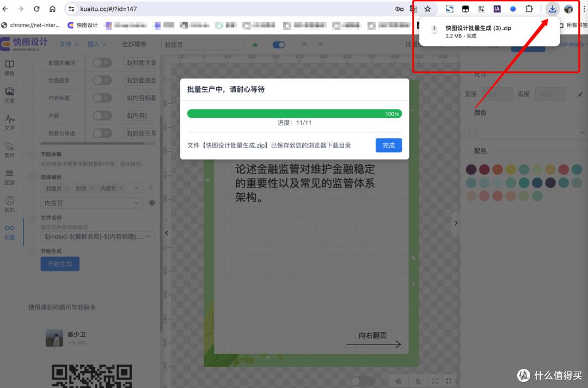Viewport: 588px width, 388px height.
Task: Toggle the 封面关键词 switch
Action: (x=102, y=63)
